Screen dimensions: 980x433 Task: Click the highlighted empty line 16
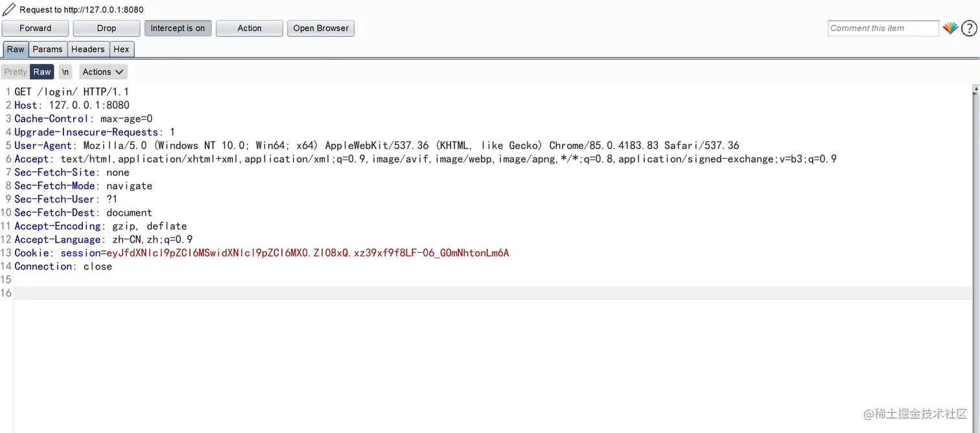(493, 293)
